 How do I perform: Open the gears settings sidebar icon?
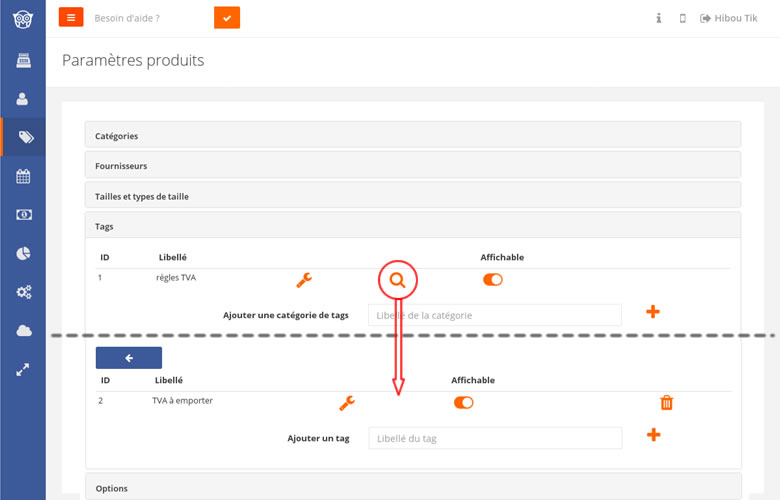click(23, 292)
